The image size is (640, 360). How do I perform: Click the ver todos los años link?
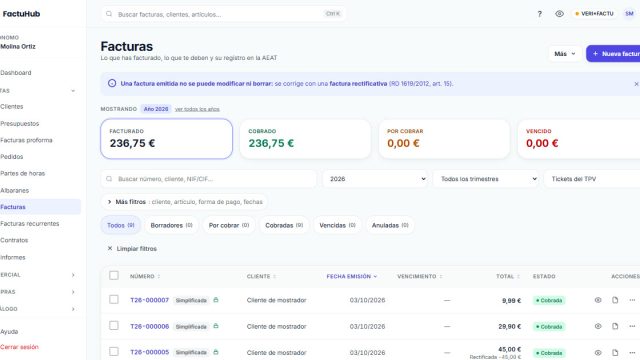[x=197, y=109]
